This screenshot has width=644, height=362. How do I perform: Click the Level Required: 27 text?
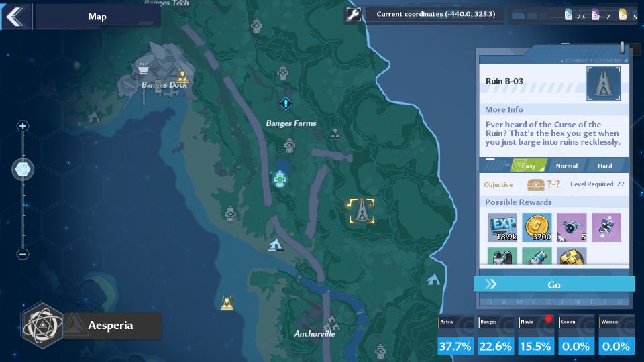point(597,184)
